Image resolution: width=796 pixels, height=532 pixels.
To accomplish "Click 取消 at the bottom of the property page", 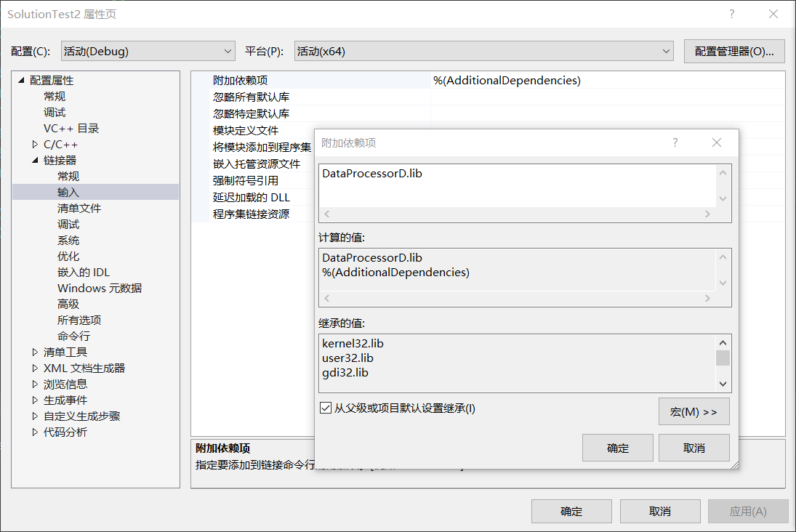I will (x=660, y=511).
